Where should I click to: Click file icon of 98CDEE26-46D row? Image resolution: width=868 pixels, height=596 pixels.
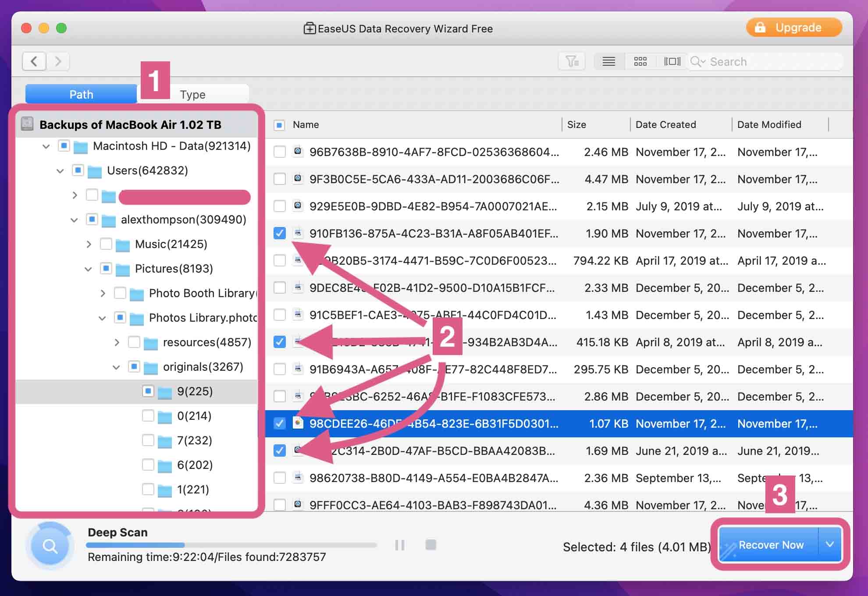click(298, 423)
